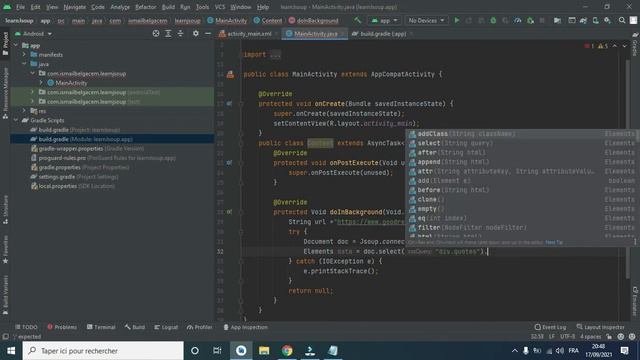640x360 pixels.
Task: Collapse the java folder
Action: point(24,64)
